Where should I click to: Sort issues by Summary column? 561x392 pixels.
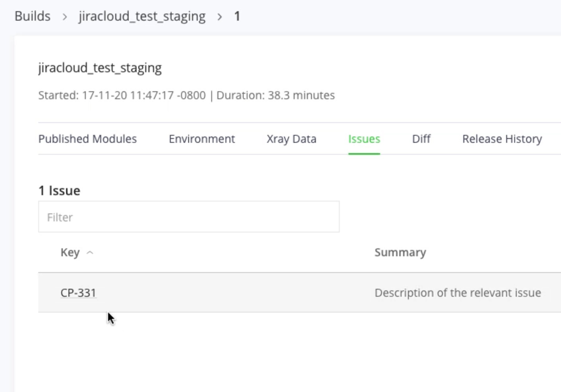point(400,252)
